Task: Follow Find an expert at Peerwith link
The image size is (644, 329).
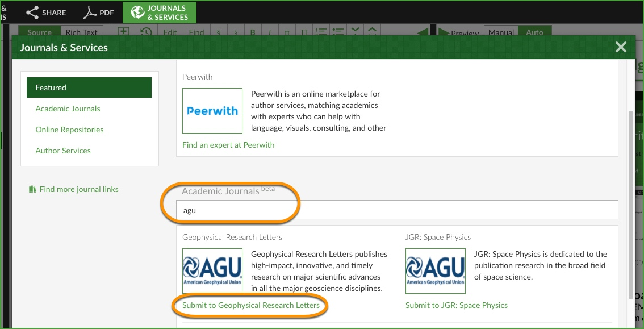Action: coord(228,144)
